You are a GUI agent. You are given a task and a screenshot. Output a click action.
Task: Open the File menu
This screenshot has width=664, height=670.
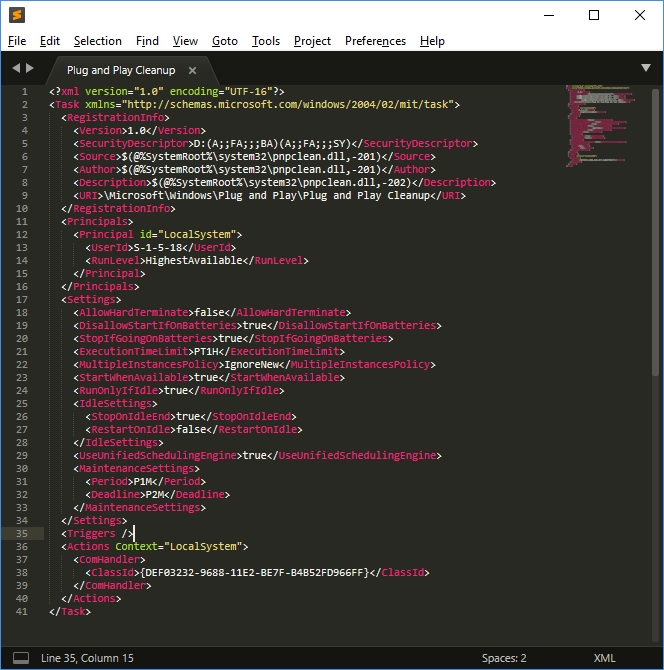(x=17, y=41)
